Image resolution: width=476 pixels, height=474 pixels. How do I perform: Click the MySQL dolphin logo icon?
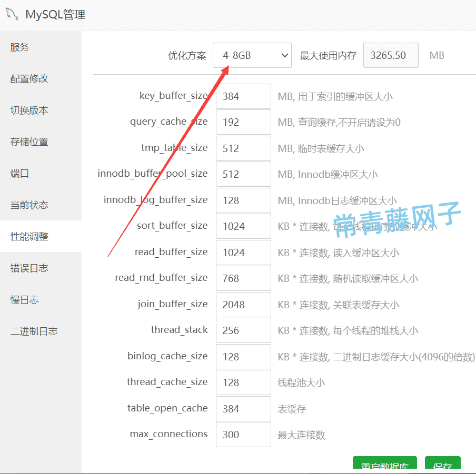click(12, 15)
